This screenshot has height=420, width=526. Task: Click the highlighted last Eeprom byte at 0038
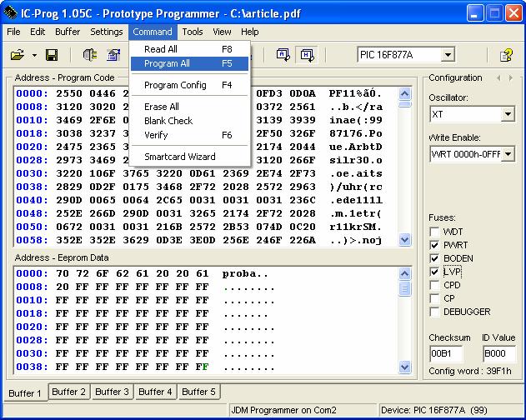tap(203, 367)
